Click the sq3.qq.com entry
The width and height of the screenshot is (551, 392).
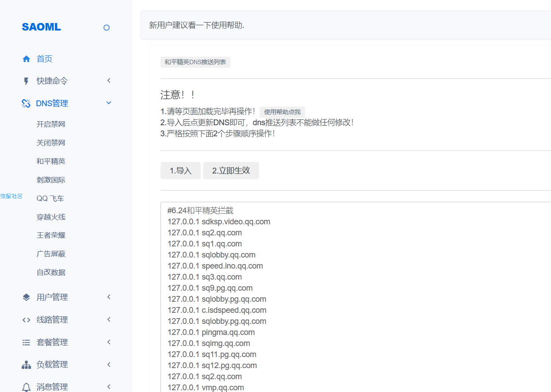(x=222, y=277)
